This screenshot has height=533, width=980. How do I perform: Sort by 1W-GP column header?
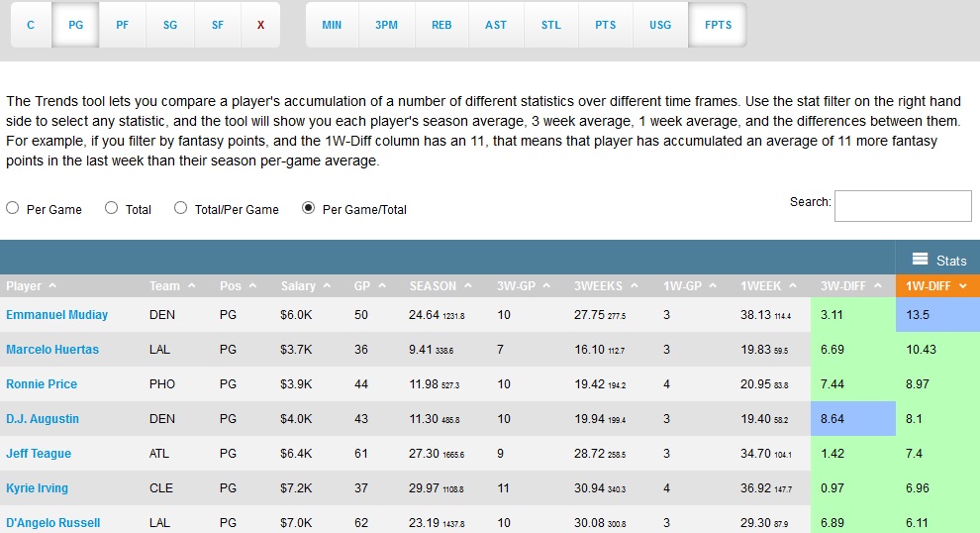[x=690, y=286]
